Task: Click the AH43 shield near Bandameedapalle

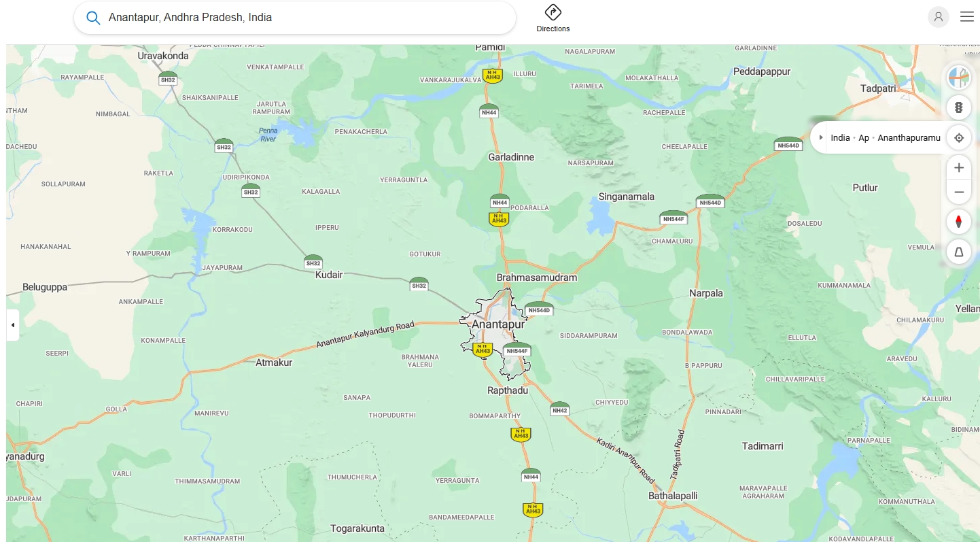Action: point(533,509)
